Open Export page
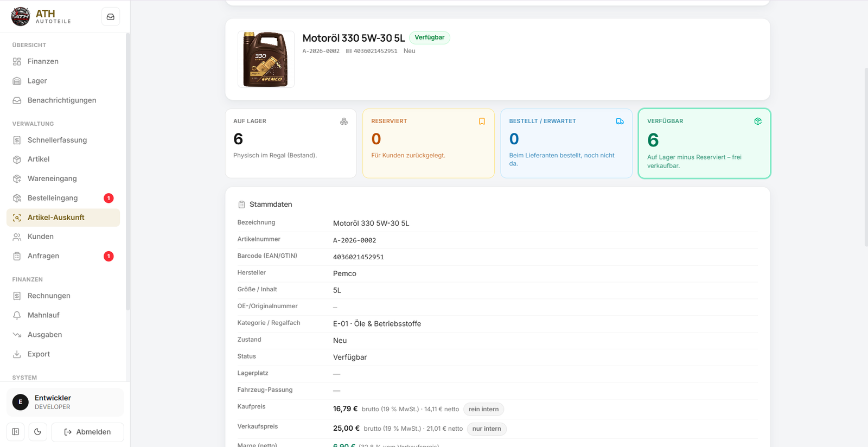The width and height of the screenshot is (868, 447). (x=63, y=354)
